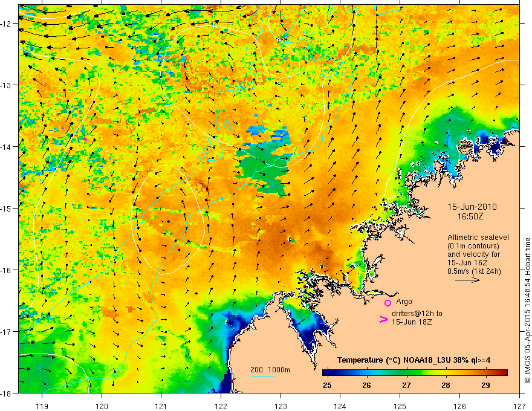The height and width of the screenshot is (411, 532).
Task: Click the magenta Argo circle legend symbol
Action: click(x=388, y=303)
